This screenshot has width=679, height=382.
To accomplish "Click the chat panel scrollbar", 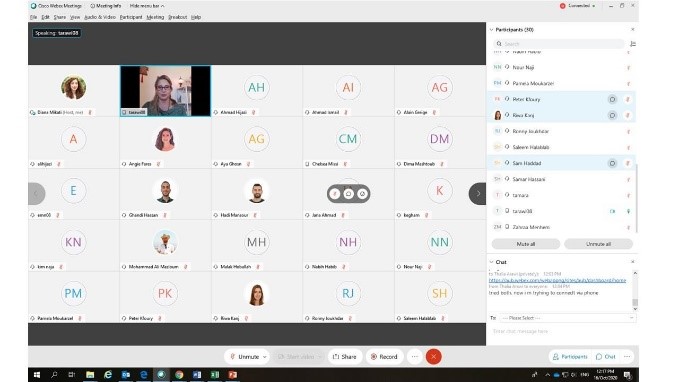I will click(x=635, y=291).
